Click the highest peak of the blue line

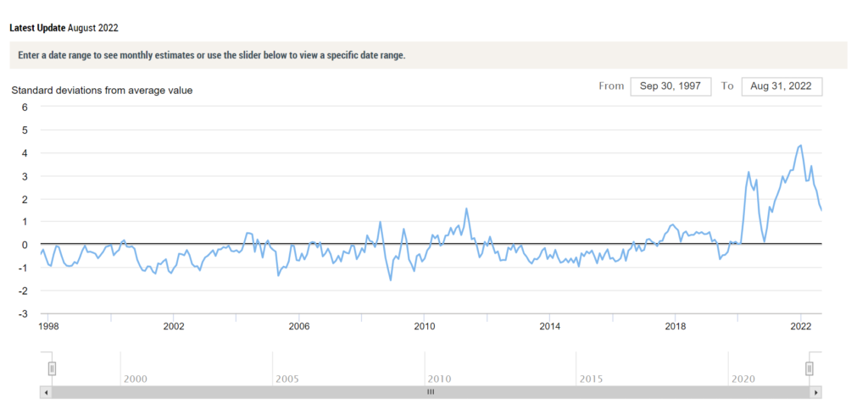pyautogui.click(x=800, y=146)
